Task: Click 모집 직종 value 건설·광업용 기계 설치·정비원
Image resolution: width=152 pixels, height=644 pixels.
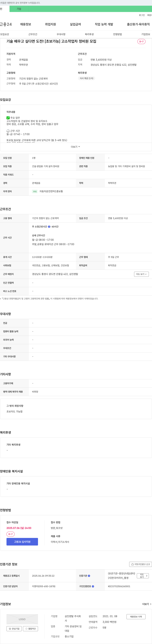Action: click(46, 167)
